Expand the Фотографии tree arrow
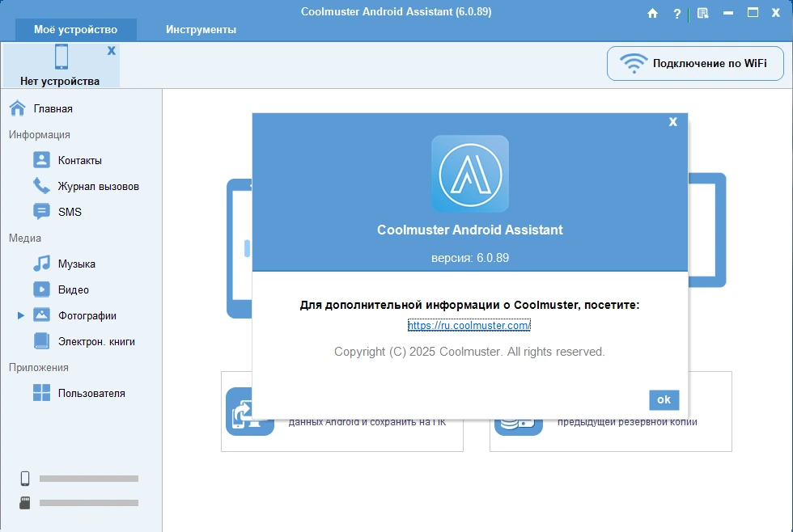This screenshot has height=532, width=793. [x=21, y=316]
